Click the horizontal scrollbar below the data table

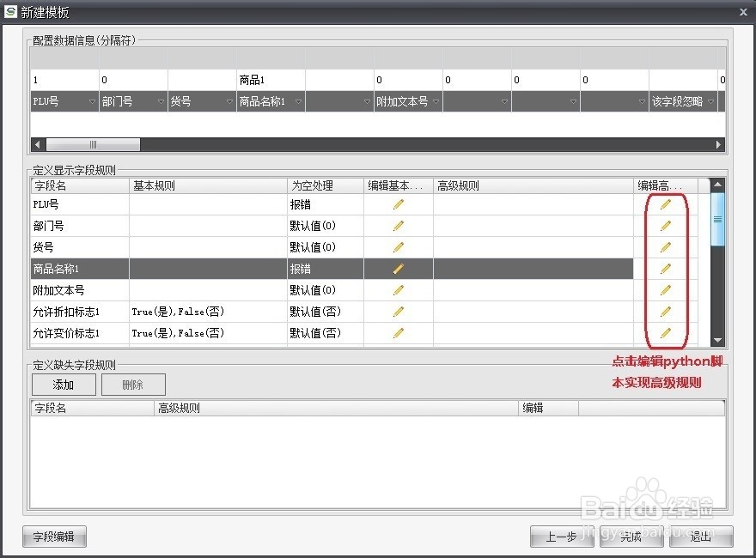click(x=93, y=144)
